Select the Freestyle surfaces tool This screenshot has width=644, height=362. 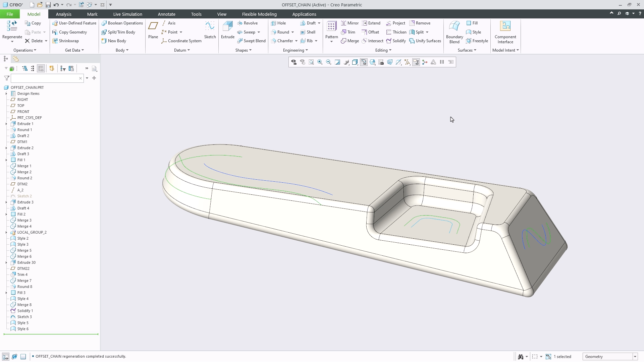pyautogui.click(x=477, y=41)
